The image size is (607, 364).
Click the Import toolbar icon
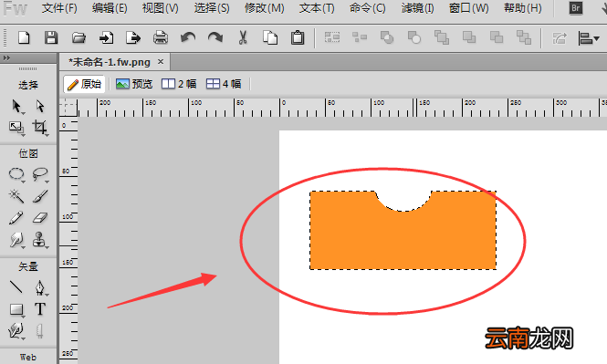coord(106,37)
